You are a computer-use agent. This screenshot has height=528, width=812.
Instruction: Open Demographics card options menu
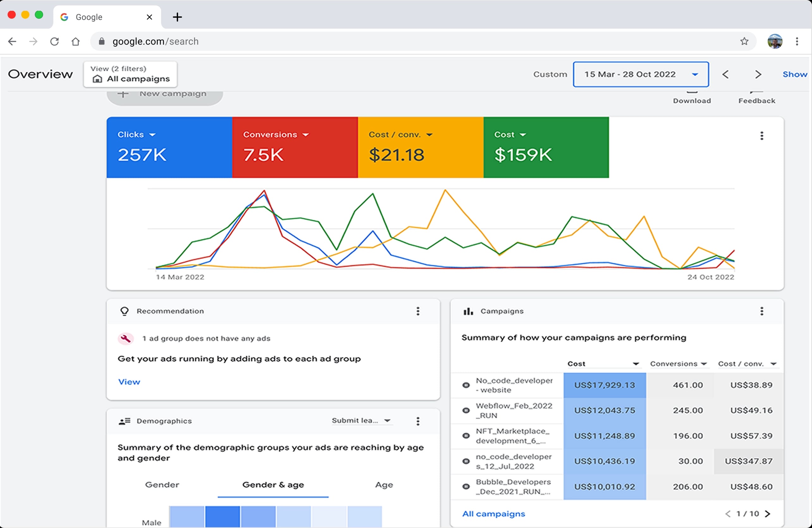pos(418,421)
